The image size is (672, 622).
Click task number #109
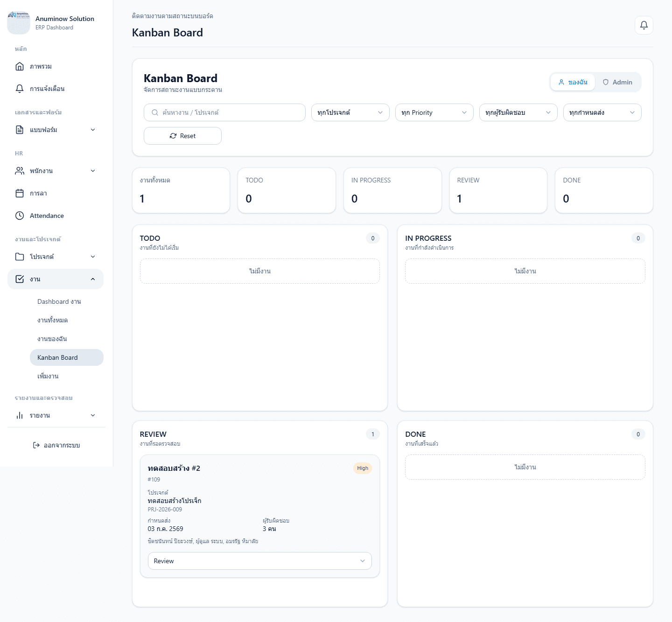[154, 479]
